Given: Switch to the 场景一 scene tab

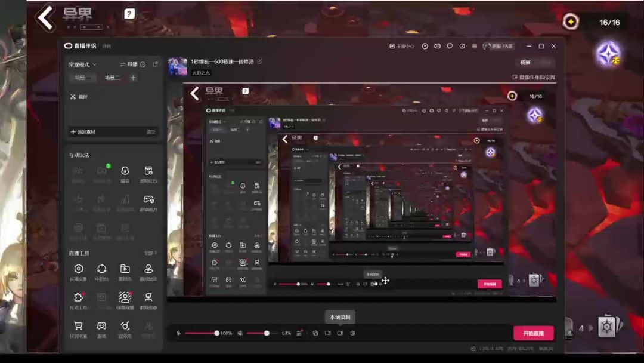Looking at the screenshot, I should pos(82,78).
